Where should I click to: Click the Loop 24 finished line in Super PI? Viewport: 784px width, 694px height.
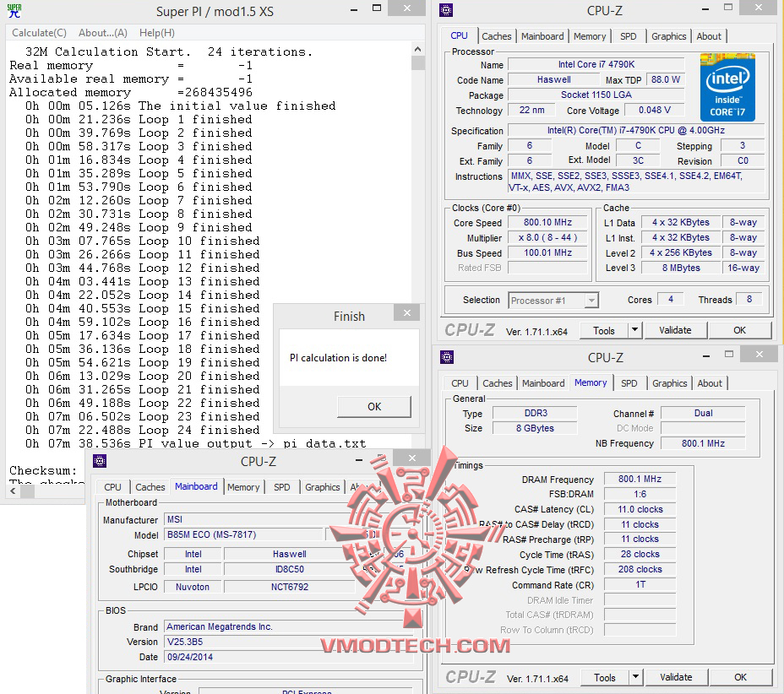point(143,431)
